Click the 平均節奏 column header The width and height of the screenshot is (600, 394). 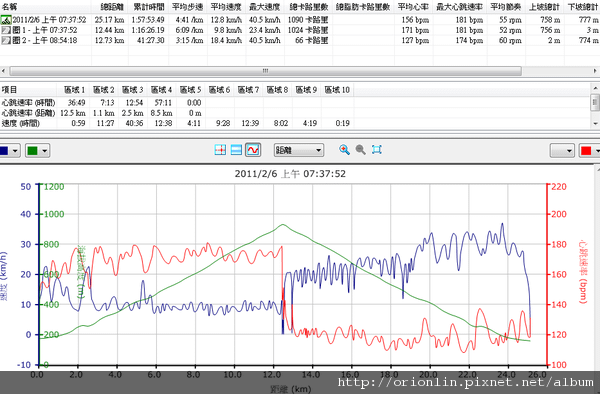[506, 7]
